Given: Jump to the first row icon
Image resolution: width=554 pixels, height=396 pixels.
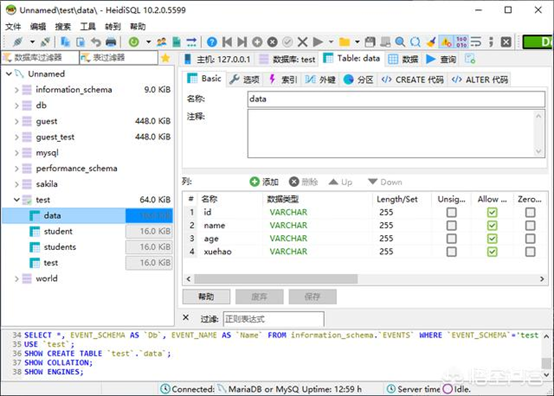Looking at the screenshot, I should tap(227, 42).
